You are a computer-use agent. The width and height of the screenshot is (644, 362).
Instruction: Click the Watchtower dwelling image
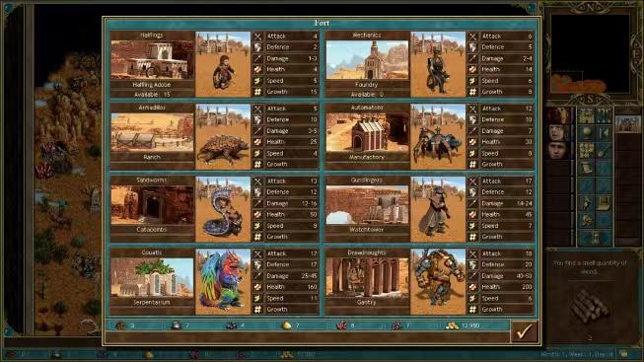tap(367, 204)
